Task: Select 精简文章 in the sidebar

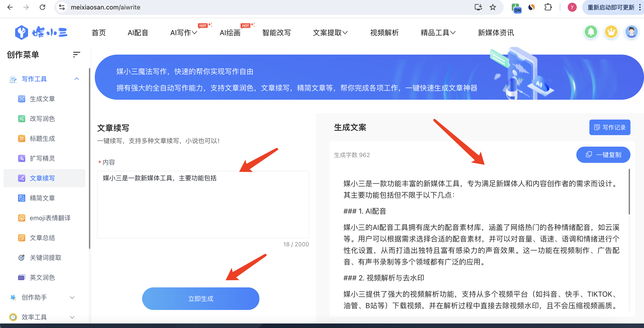Action: 42,198
